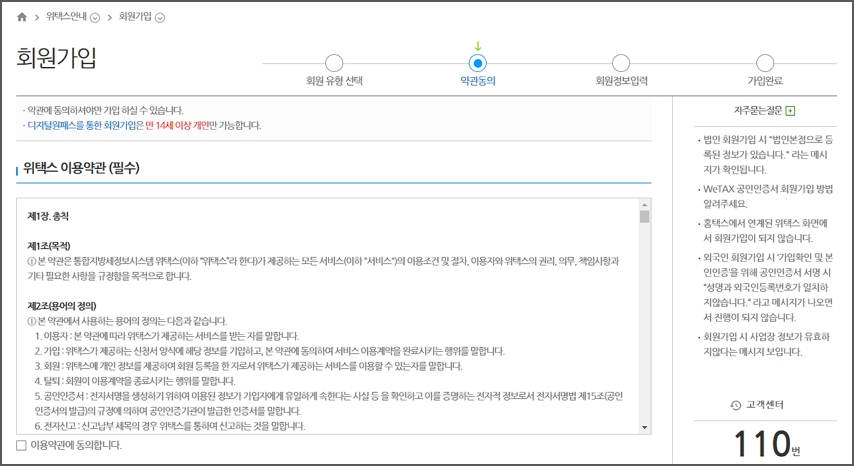Click the 가입완료 step label

pos(765,81)
